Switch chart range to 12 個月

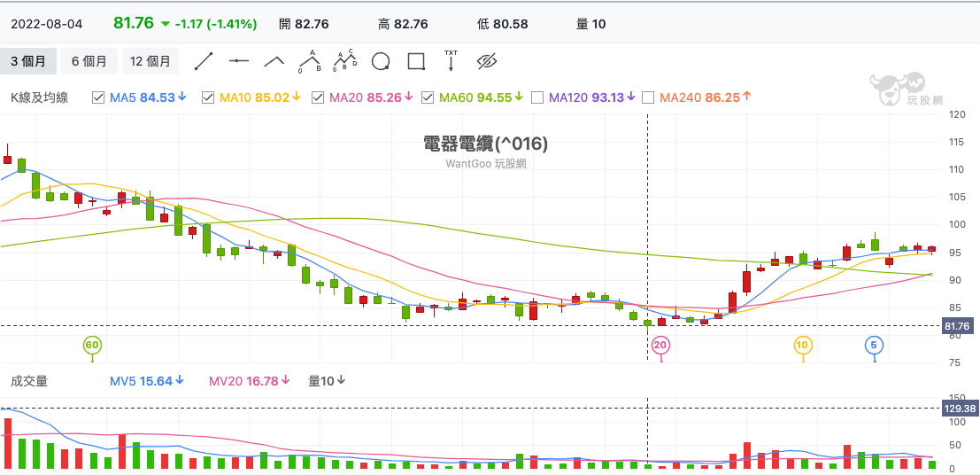150,61
